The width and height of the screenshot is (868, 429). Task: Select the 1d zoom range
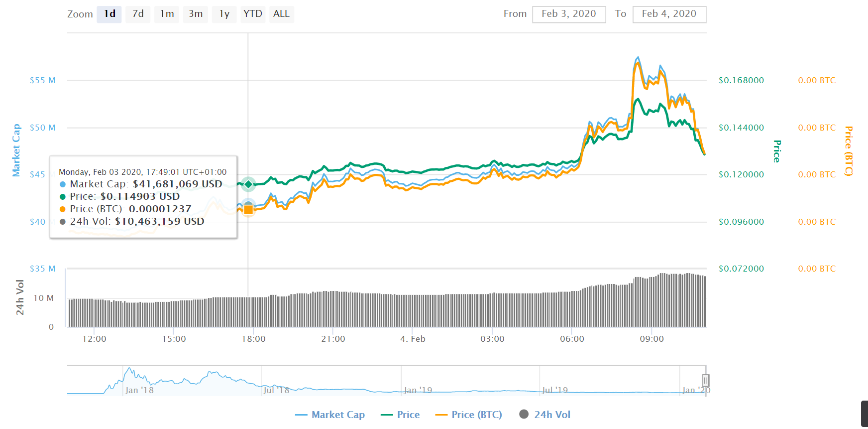(109, 14)
